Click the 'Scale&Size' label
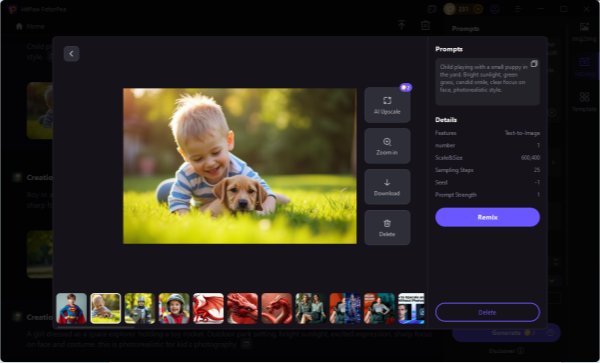Image resolution: width=600 pixels, height=363 pixels. 449,158
